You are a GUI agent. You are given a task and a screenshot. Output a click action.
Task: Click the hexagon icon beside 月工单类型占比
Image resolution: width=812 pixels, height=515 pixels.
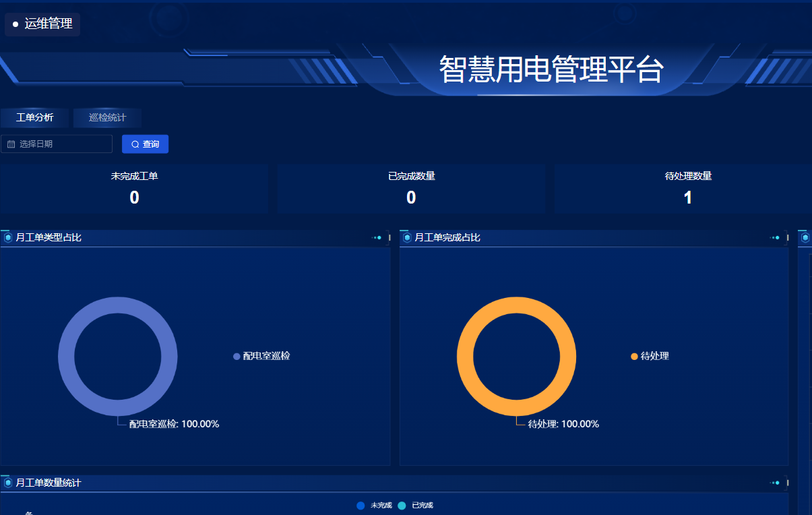[8, 237]
